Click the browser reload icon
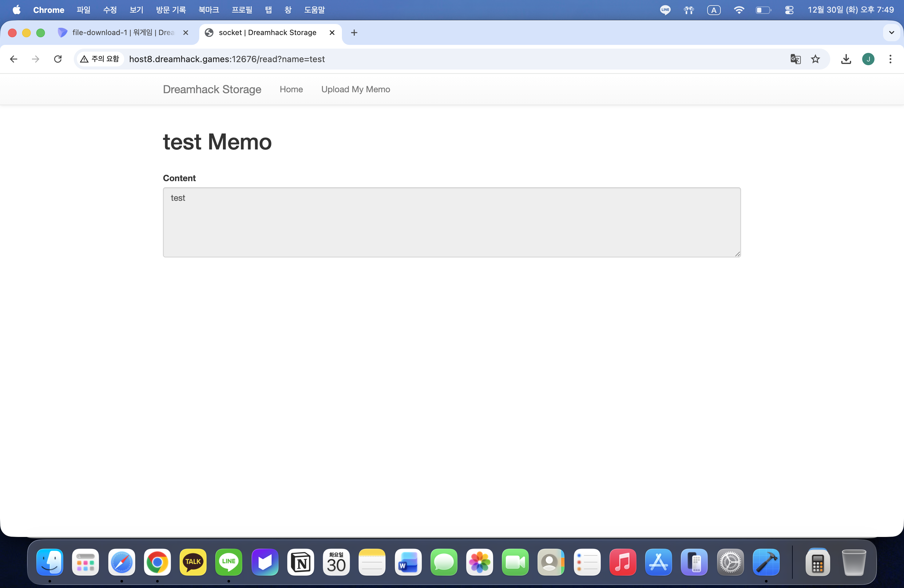The width and height of the screenshot is (904, 588). click(x=58, y=59)
